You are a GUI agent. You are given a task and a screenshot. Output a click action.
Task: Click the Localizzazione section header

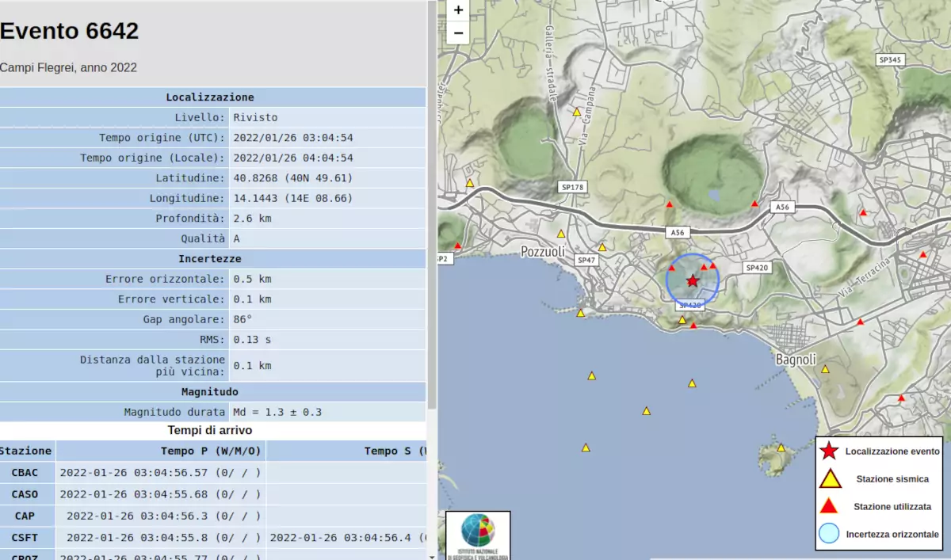click(x=210, y=97)
